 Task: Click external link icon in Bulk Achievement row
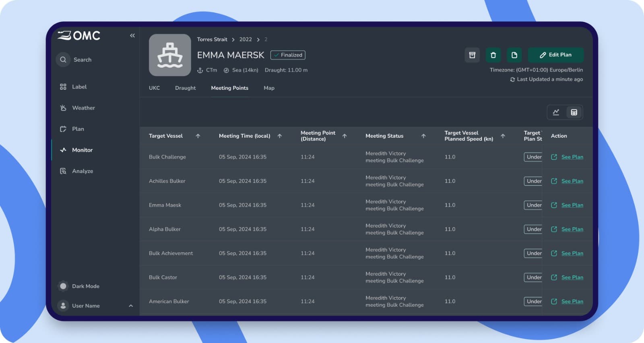pyautogui.click(x=554, y=254)
